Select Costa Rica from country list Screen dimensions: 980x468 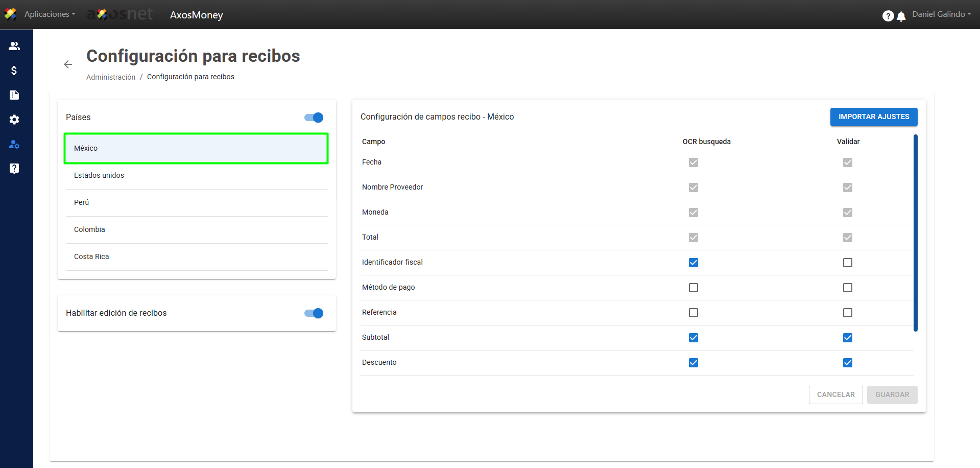point(91,256)
